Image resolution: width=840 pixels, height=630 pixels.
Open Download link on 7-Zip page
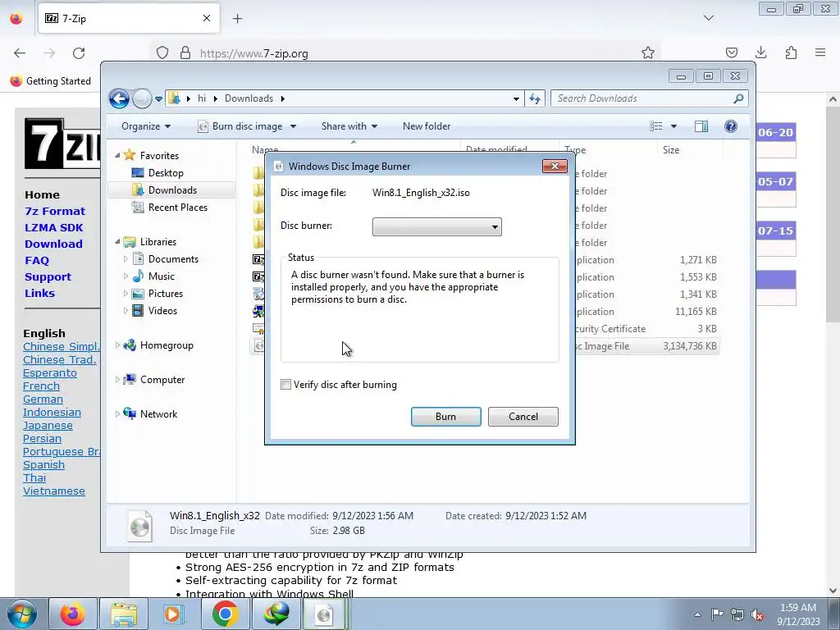pos(53,244)
